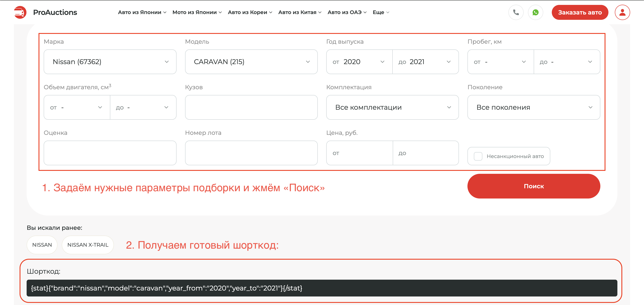Focus the Кузов input field

click(251, 107)
